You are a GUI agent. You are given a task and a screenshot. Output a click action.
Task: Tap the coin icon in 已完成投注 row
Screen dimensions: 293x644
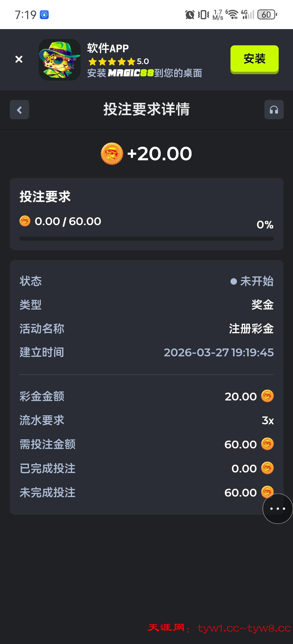[267, 468]
